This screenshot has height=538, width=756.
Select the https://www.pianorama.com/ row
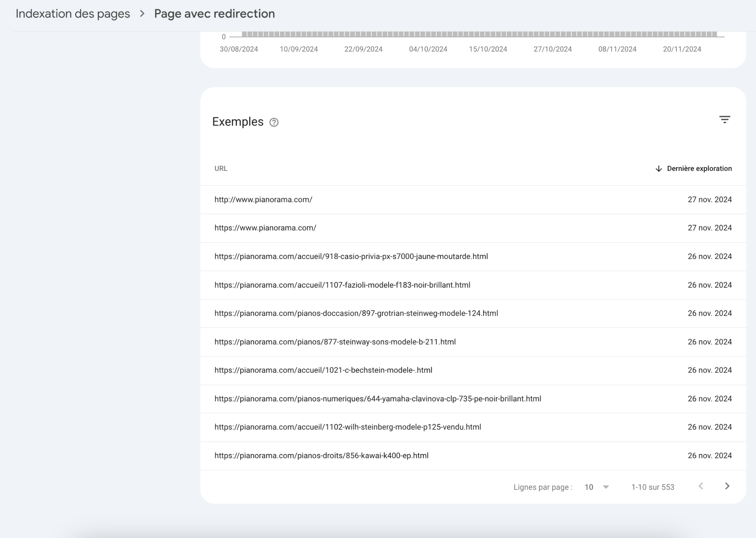tap(265, 228)
